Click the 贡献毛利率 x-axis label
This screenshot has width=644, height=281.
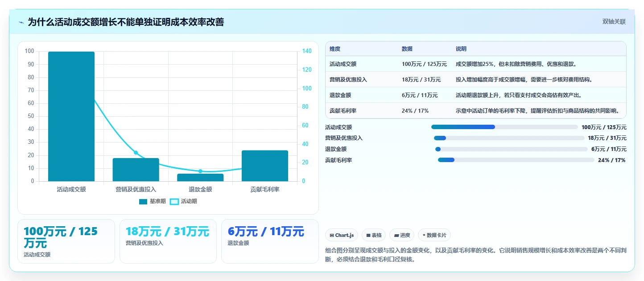[x=265, y=189]
